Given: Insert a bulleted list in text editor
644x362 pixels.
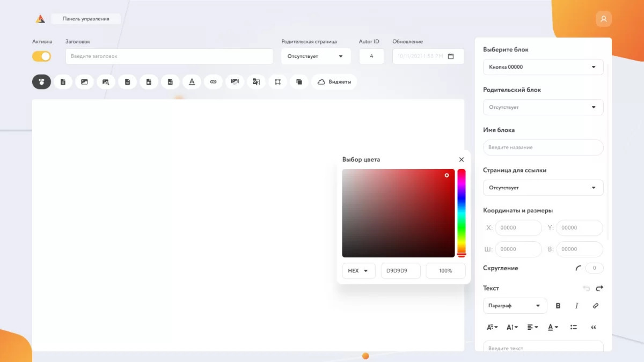Looking at the screenshot, I should (x=573, y=327).
